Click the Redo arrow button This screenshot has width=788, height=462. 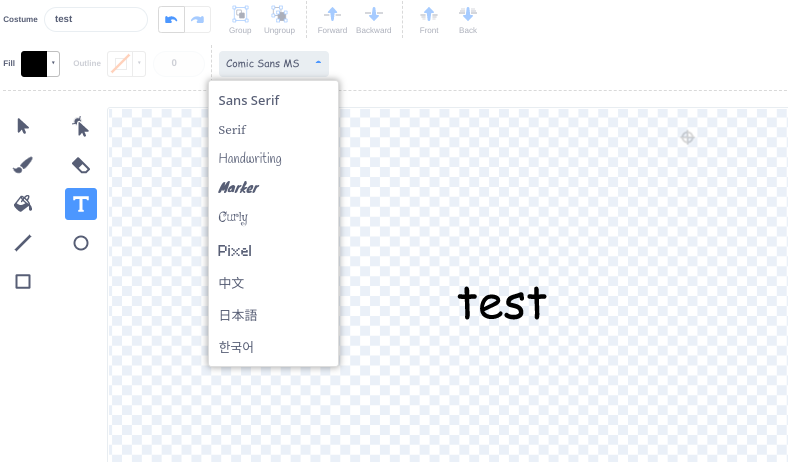(198, 19)
